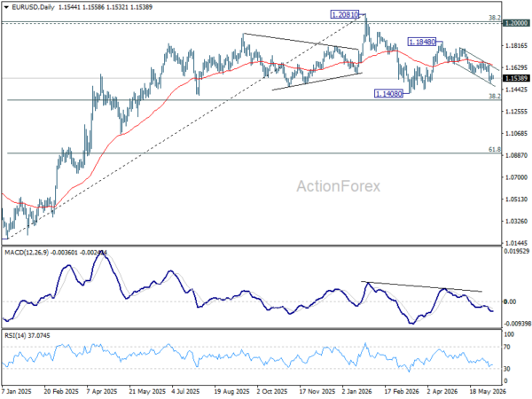The width and height of the screenshot is (532, 399).
Task: Select the 1.03260 price axis value
Action: coord(517,221)
